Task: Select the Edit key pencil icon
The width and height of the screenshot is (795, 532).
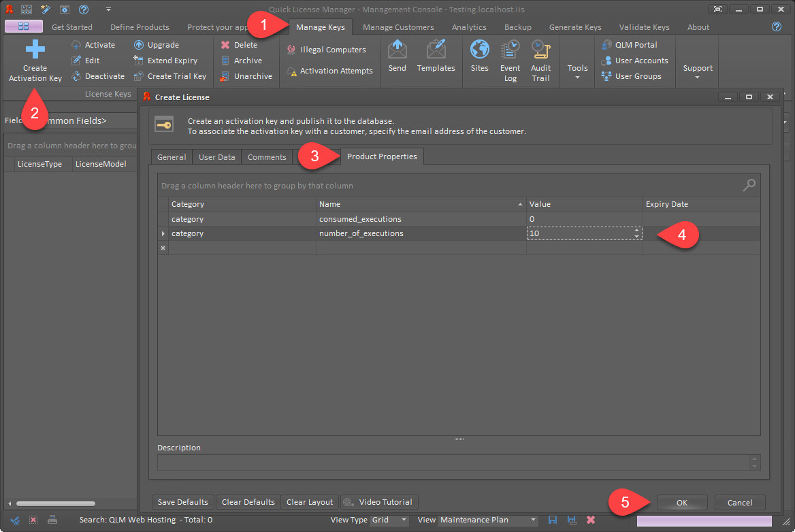Action: pos(76,61)
